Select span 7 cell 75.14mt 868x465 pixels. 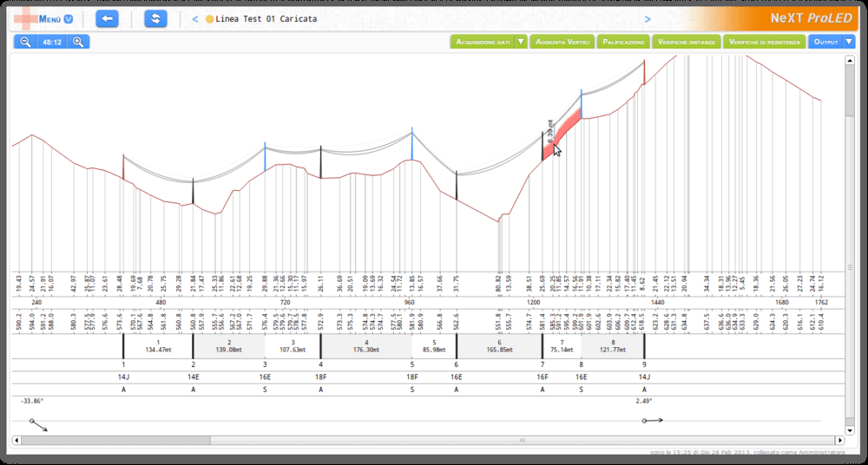pyautogui.click(x=562, y=346)
